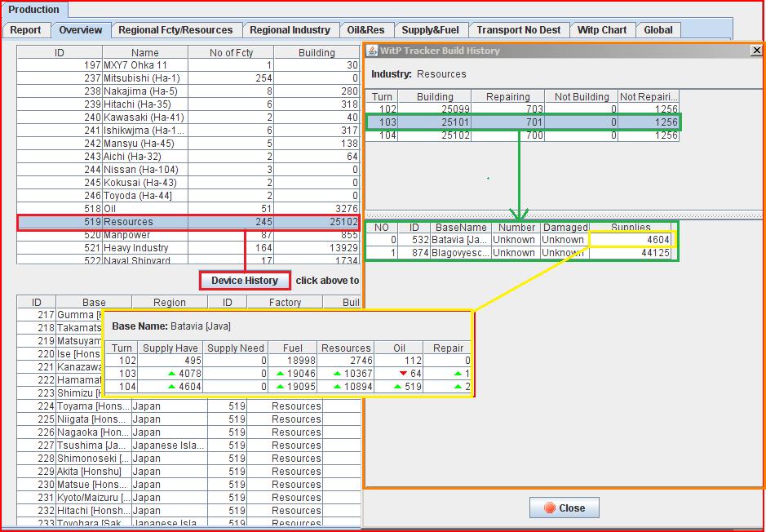Click green up arrow beside Fuel 19095
Image resolution: width=766 pixels, height=532 pixels.
(x=281, y=387)
